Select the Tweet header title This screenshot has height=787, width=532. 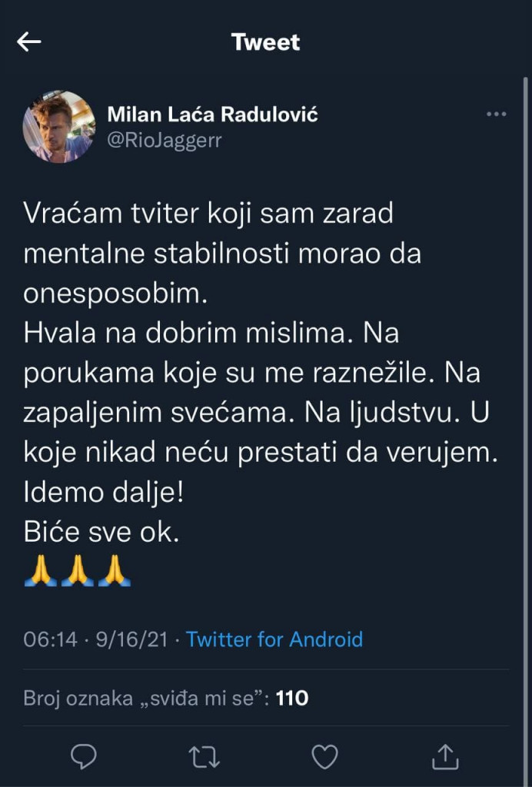265,42
